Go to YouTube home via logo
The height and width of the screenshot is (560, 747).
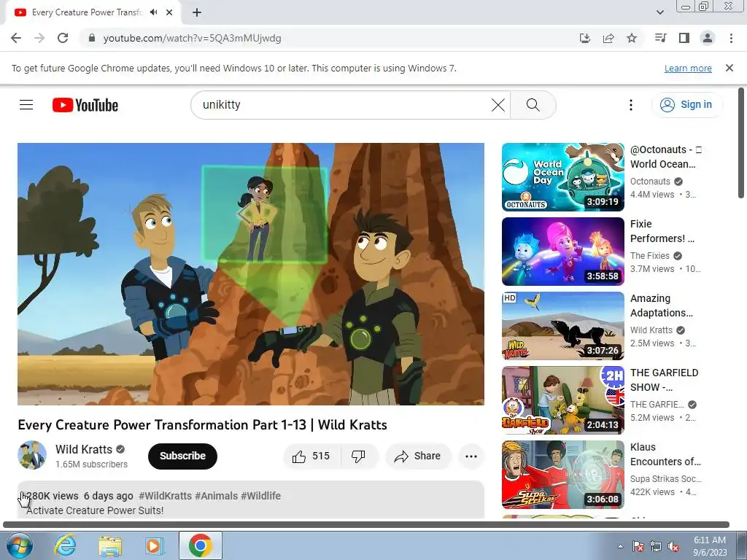coord(85,105)
